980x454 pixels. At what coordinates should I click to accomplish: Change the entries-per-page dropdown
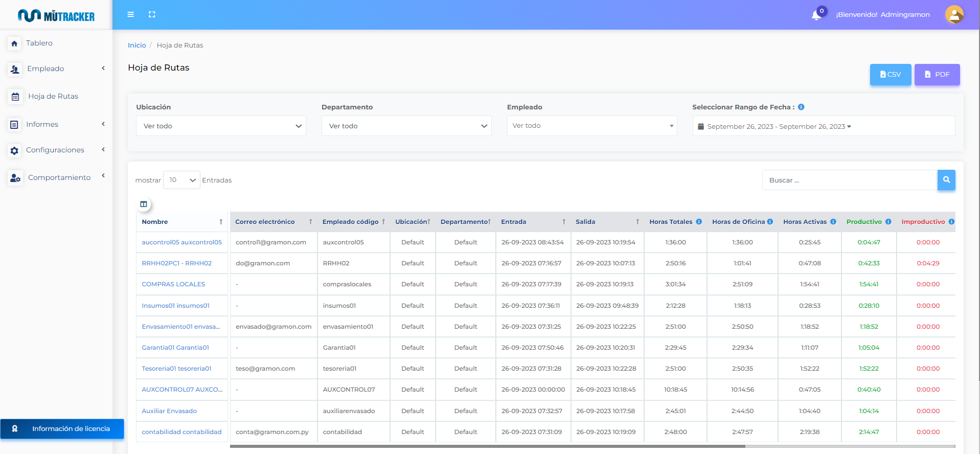point(181,180)
